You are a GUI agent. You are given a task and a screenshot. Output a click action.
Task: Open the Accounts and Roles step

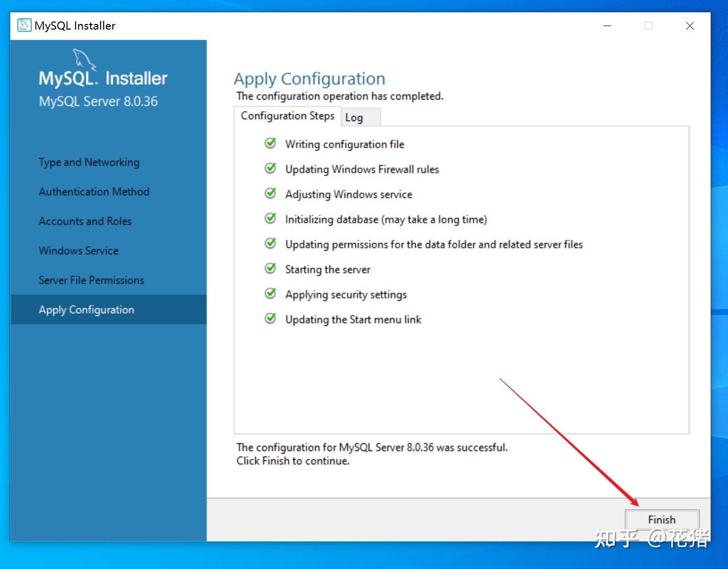(x=85, y=221)
